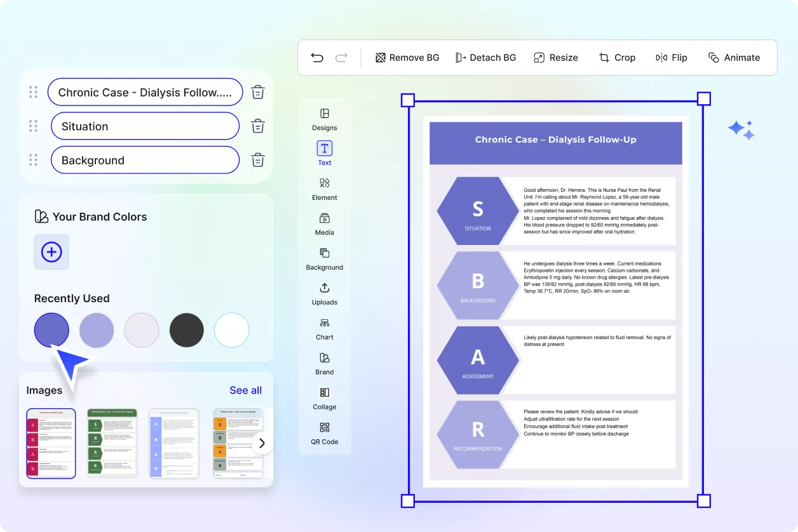Expand more templates with the right arrow
798x532 pixels.
coord(261,443)
